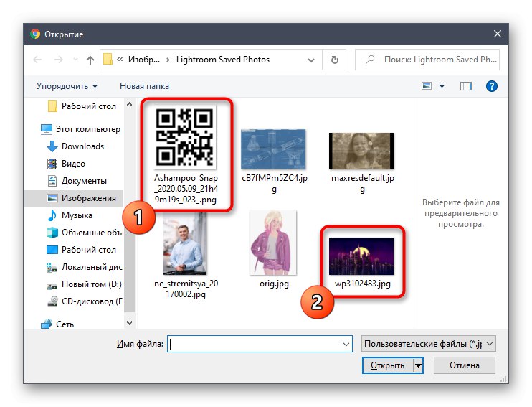The image size is (532, 407).
Task: Click the Имя файла input field
Action: pyautogui.click(x=260, y=344)
